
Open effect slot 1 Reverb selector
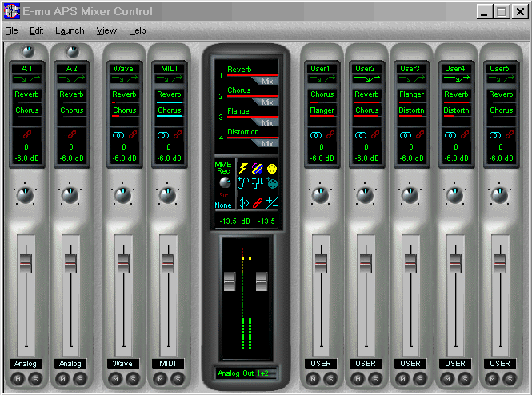point(239,70)
